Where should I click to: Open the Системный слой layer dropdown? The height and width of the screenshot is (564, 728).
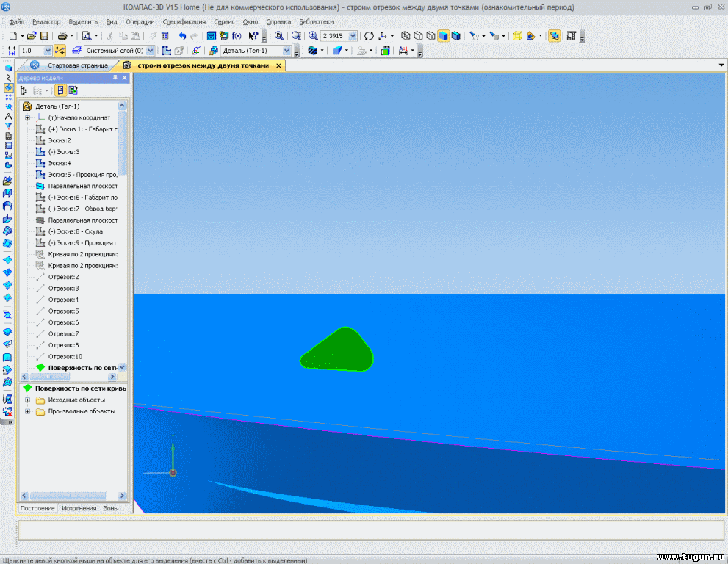click(151, 51)
